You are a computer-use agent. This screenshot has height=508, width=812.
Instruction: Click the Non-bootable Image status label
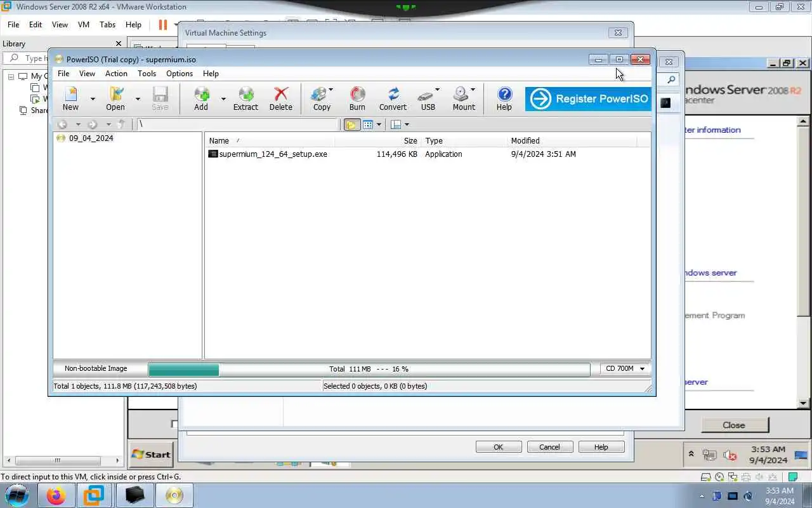(x=96, y=368)
